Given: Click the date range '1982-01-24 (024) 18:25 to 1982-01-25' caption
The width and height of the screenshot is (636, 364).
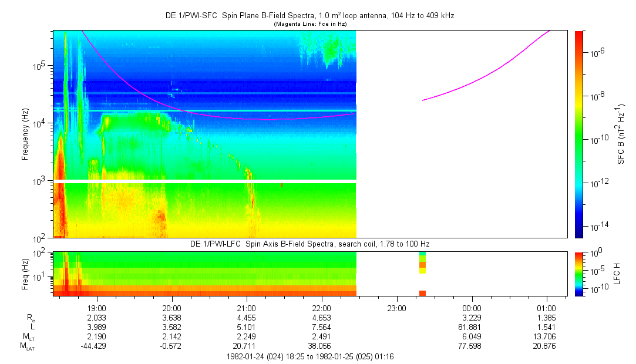Looking at the screenshot, I should click(310, 357).
